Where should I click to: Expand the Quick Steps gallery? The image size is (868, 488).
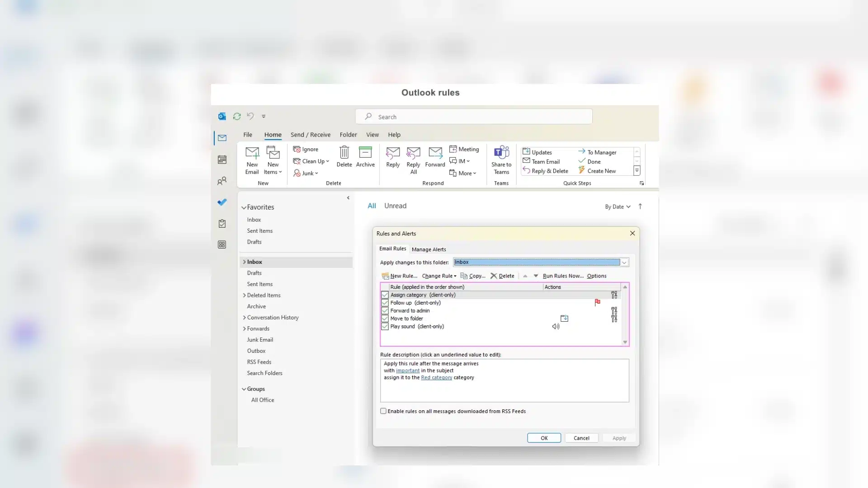pyautogui.click(x=637, y=171)
